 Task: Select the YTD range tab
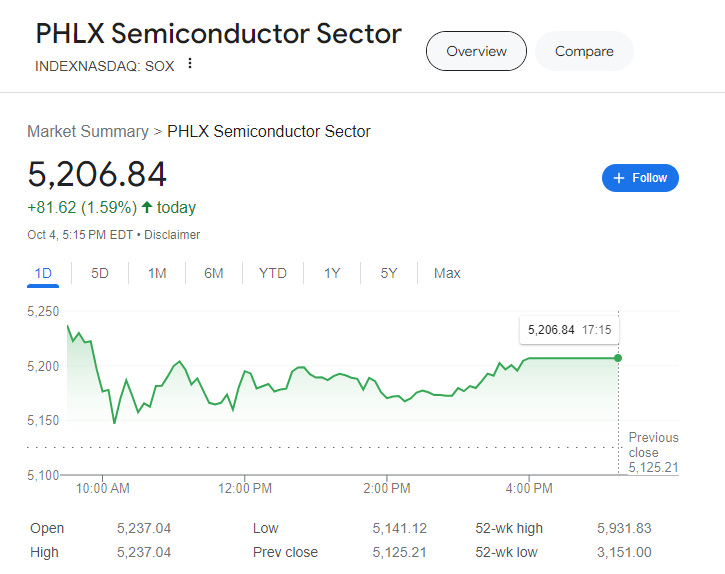pos(273,273)
